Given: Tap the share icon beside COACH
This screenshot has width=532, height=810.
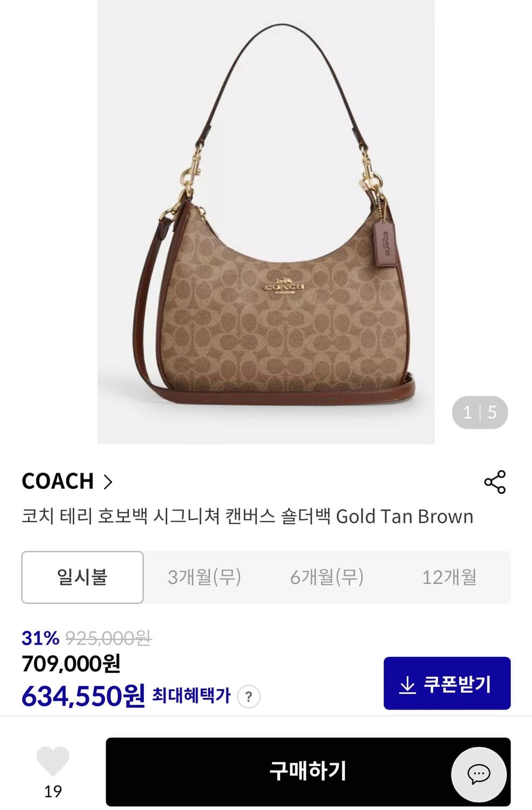Looking at the screenshot, I should [495, 482].
